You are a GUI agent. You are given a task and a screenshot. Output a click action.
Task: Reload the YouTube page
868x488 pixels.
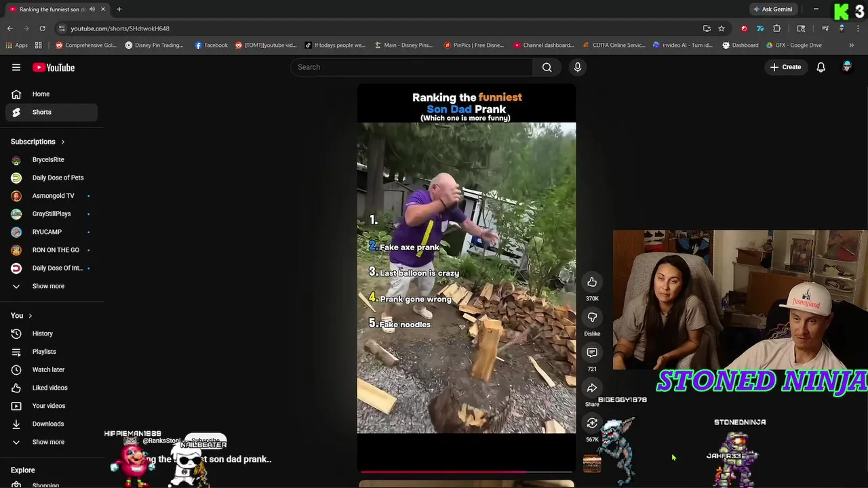tap(42, 28)
